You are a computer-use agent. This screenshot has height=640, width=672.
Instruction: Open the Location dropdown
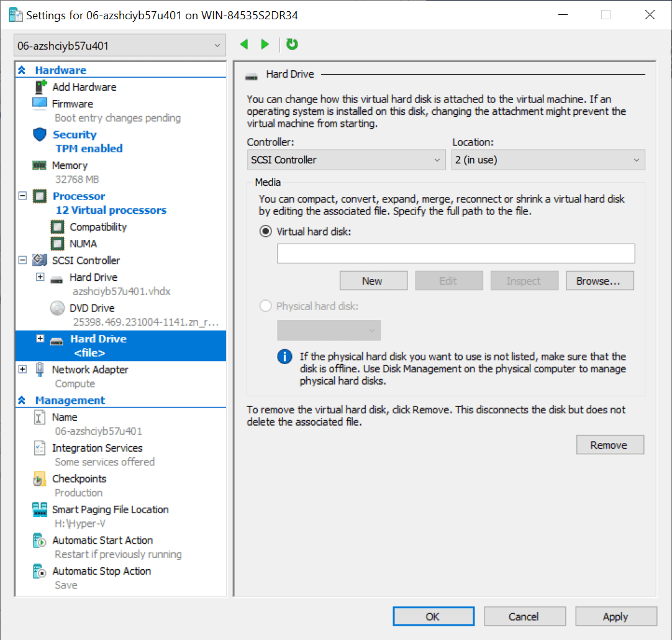(548, 160)
